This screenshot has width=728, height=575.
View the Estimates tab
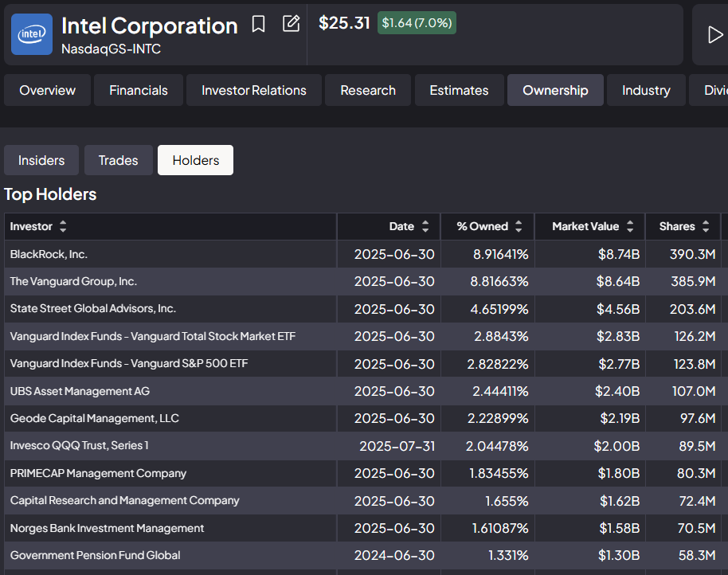[459, 90]
